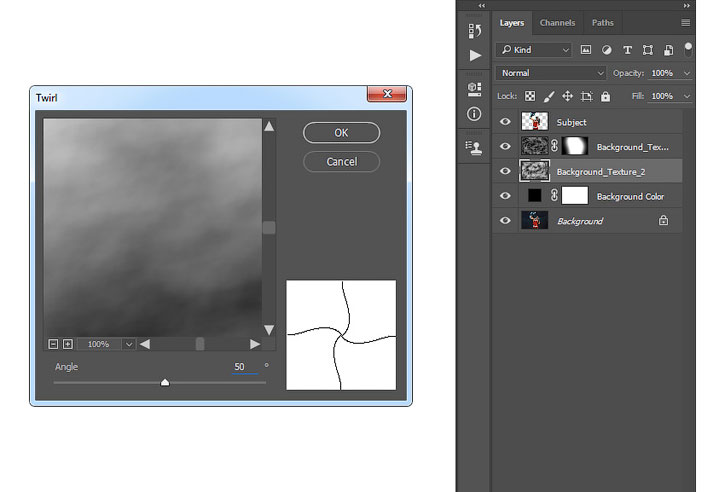Open the Fill slider dropdown arrow
This screenshot has width=725, height=492.
coord(687,96)
